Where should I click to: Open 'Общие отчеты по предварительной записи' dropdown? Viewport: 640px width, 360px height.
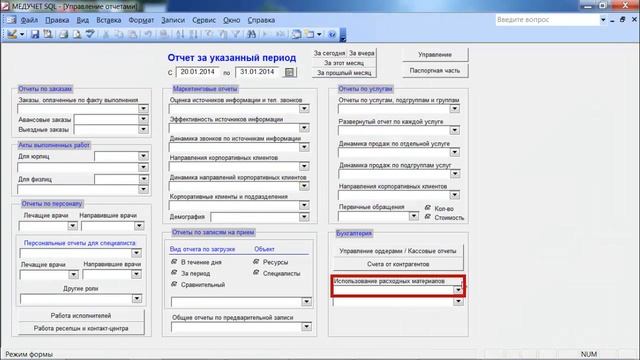point(307,327)
